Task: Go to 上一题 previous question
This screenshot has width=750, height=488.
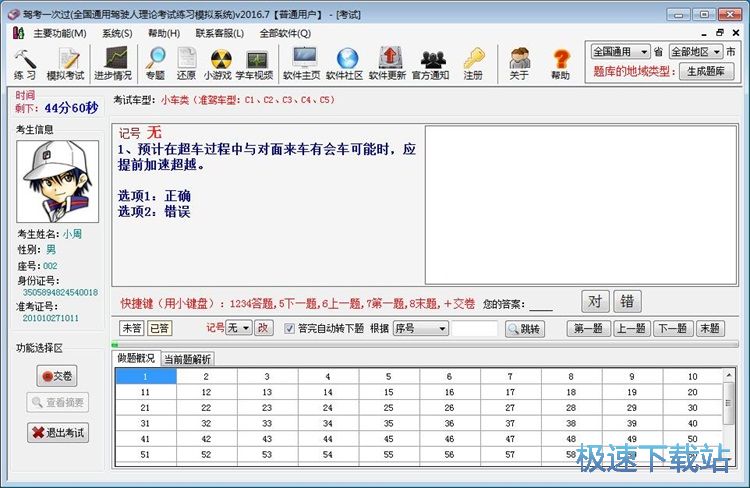Action: click(x=631, y=328)
